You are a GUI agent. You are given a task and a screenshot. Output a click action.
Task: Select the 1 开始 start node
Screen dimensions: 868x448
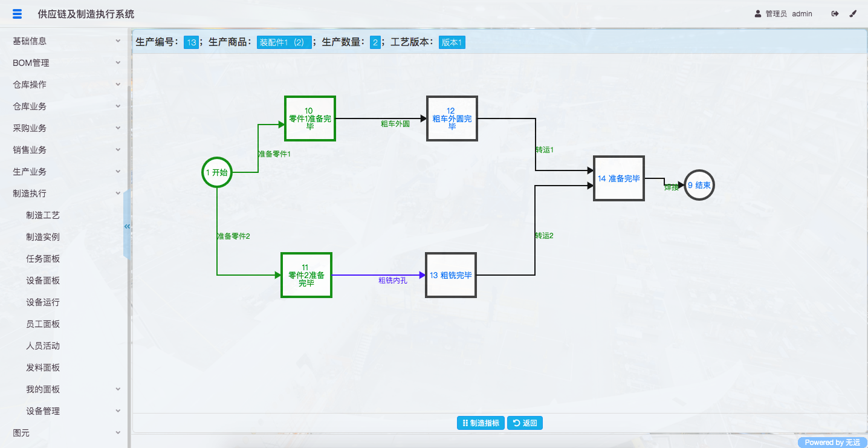pos(217,172)
